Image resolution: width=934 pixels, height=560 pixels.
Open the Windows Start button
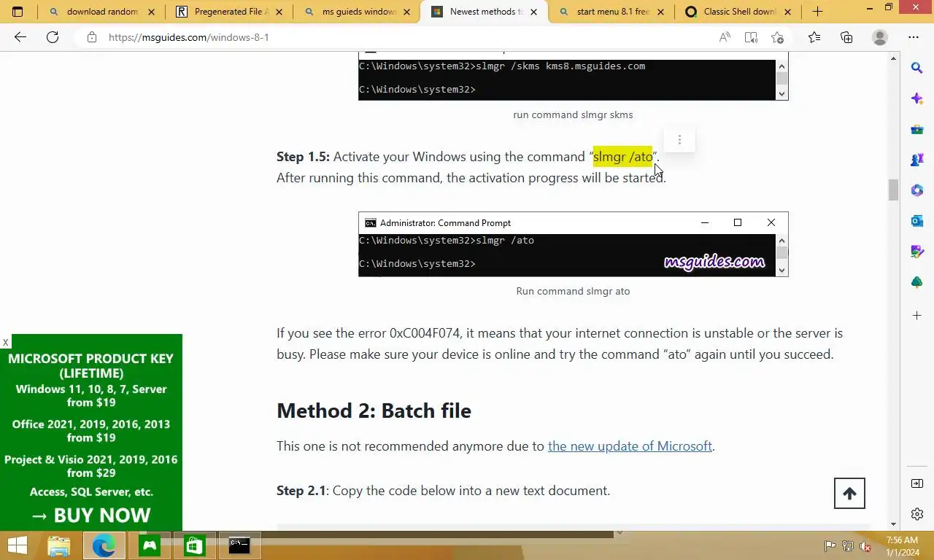coord(18,545)
